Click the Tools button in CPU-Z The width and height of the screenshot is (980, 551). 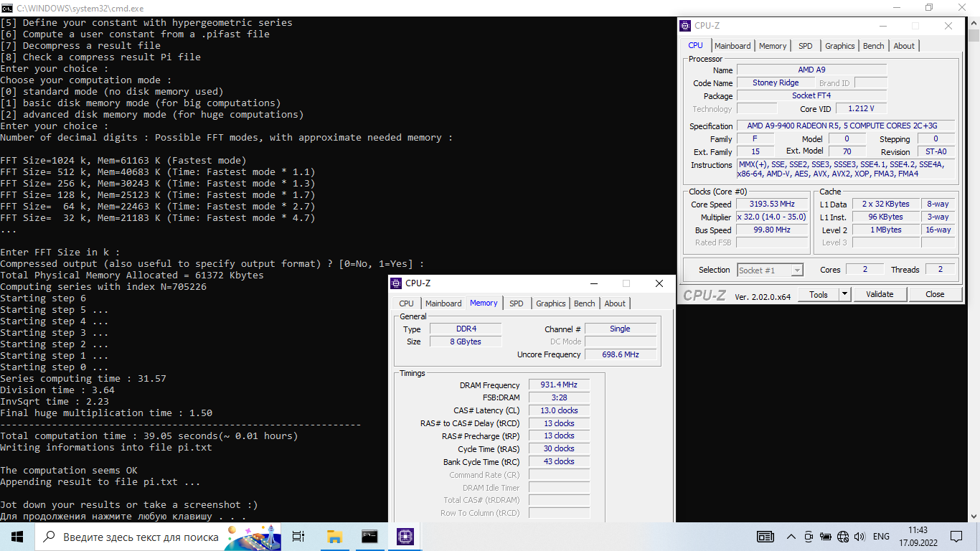(x=819, y=294)
